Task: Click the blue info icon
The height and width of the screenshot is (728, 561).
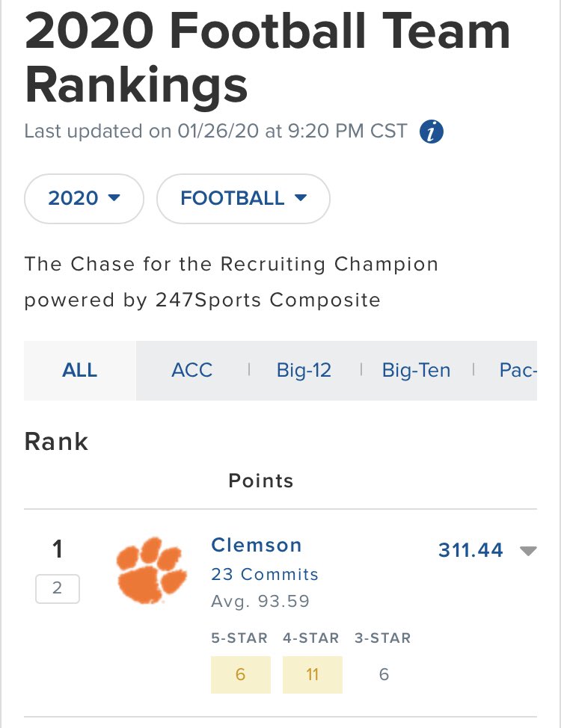Action: click(x=432, y=132)
